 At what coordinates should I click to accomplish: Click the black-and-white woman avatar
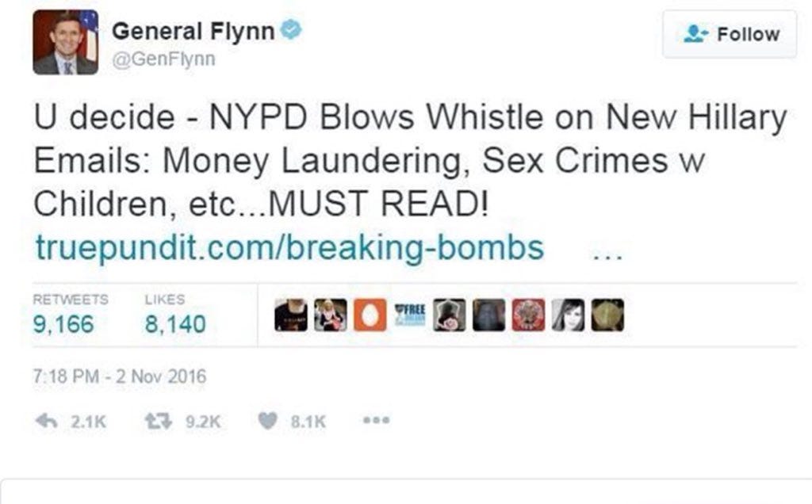tap(568, 315)
